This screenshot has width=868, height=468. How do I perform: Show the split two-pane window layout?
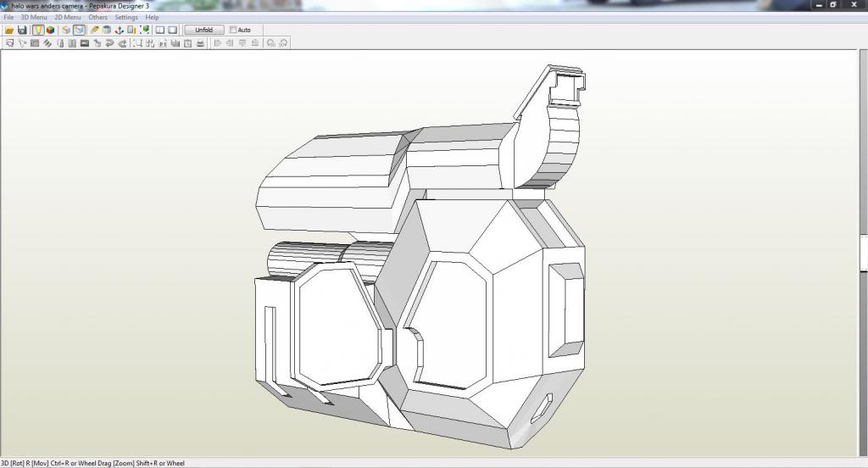160,30
